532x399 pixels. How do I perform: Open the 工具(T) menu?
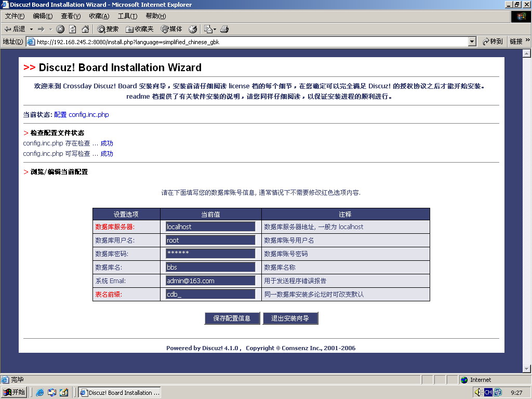127,16
